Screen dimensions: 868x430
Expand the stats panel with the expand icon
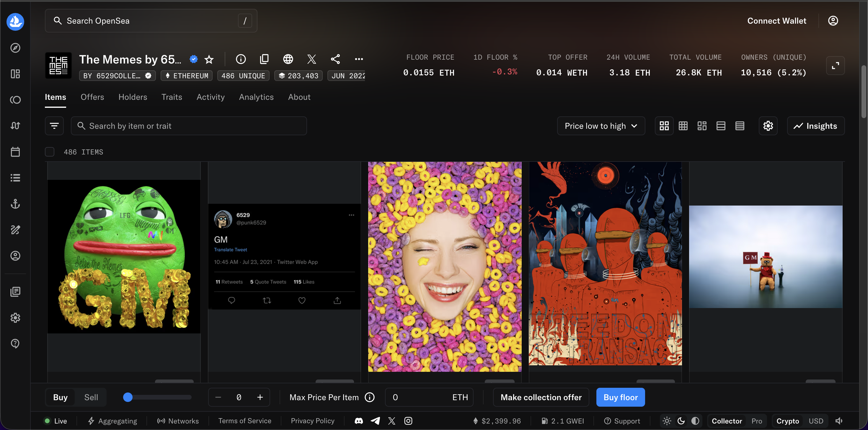[x=835, y=66]
